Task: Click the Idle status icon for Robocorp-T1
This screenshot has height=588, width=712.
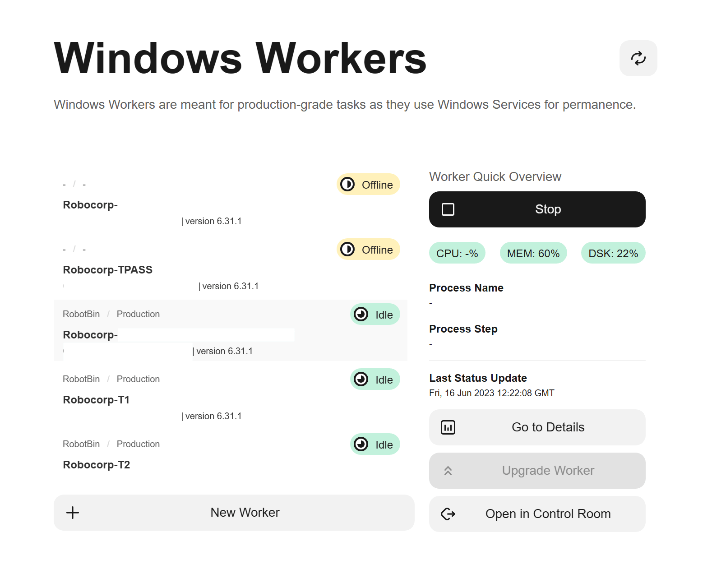Action: pyautogui.click(x=361, y=379)
